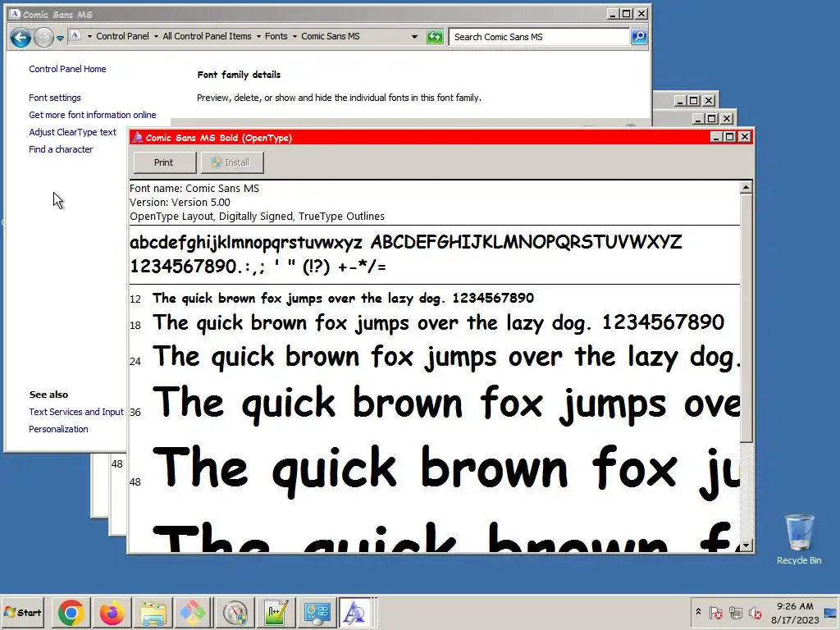Open Notepad++ from taskbar

click(276, 613)
